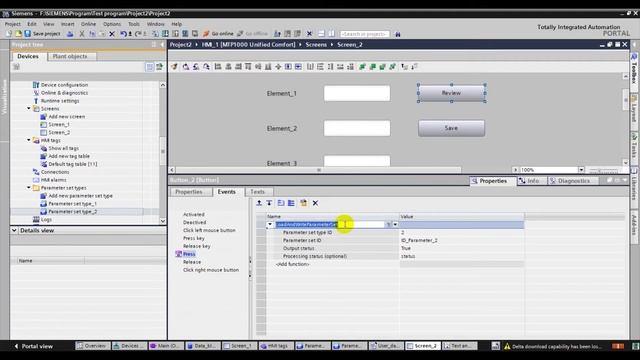Image resolution: width=640 pixels, height=360 pixels.
Task: Click the Review button on screen canvas
Action: [x=451, y=93]
